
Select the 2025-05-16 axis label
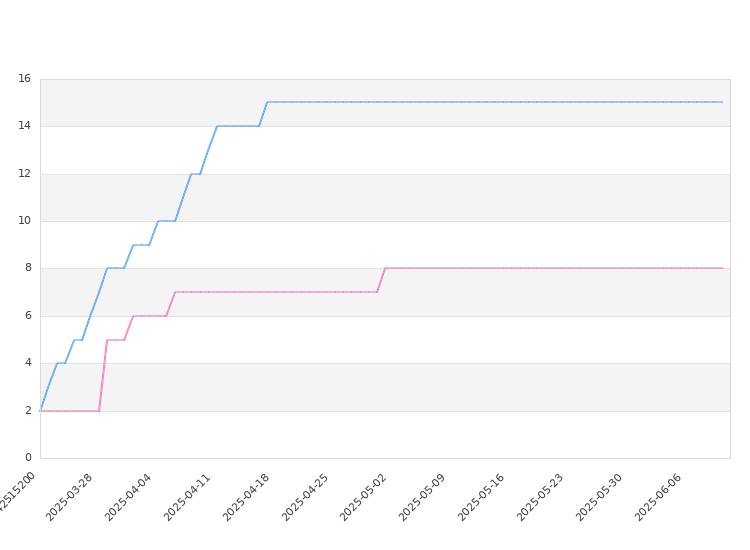click(482, 497)
